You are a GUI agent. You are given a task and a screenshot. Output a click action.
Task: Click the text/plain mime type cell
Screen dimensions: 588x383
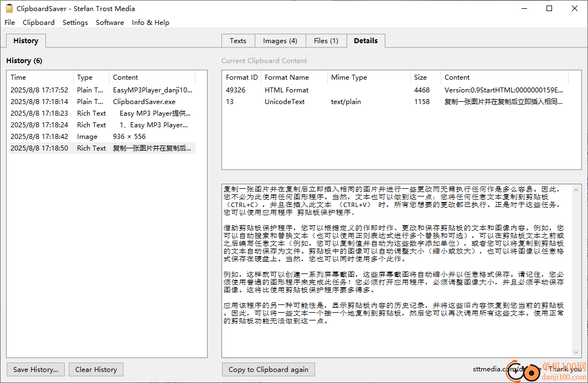(345, 101)
